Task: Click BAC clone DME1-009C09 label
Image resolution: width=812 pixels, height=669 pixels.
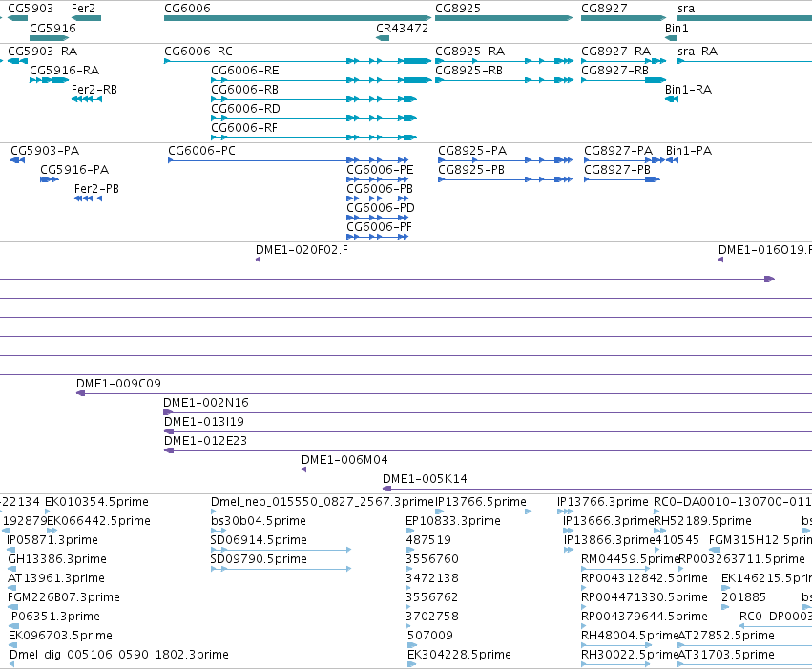Action: point(118,384)
